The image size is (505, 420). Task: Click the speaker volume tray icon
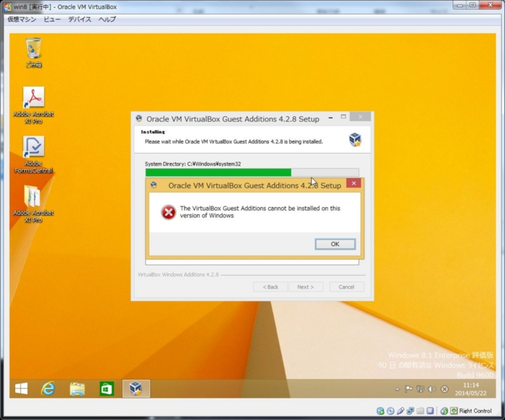pos(432,389)
